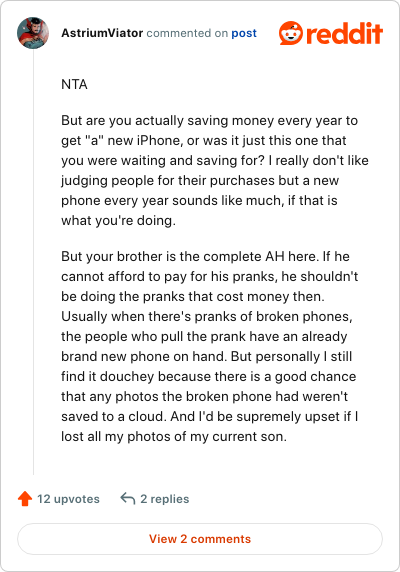Image resolution: width=400 pixels, height=572 pixels.
Task: Click the View 2 comments button
Action: click(200, 539)
